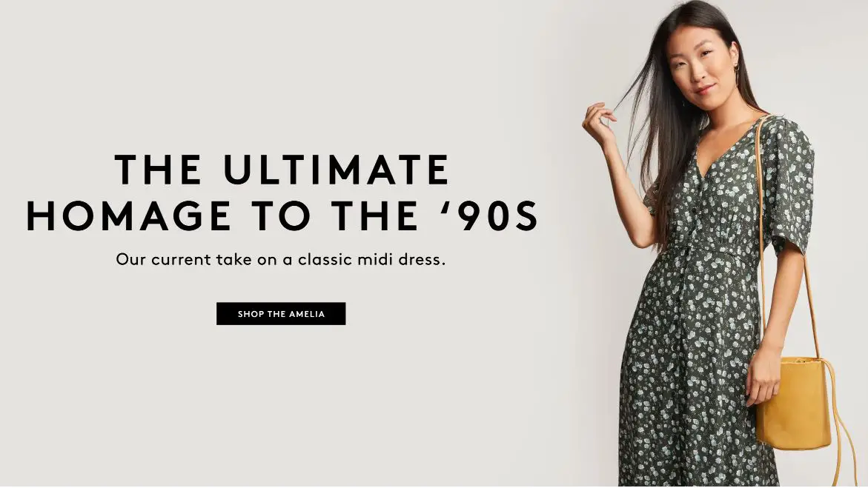Click the SHOP THE AMELIA button
This screenshot has height=488, width=868.
click(x=281, y=314)
